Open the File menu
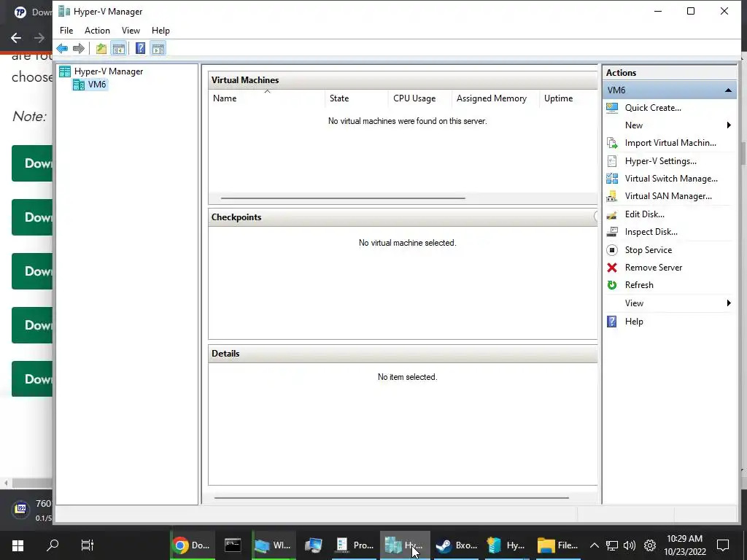This screenshot has height=560, width=747. coord(66,31)
